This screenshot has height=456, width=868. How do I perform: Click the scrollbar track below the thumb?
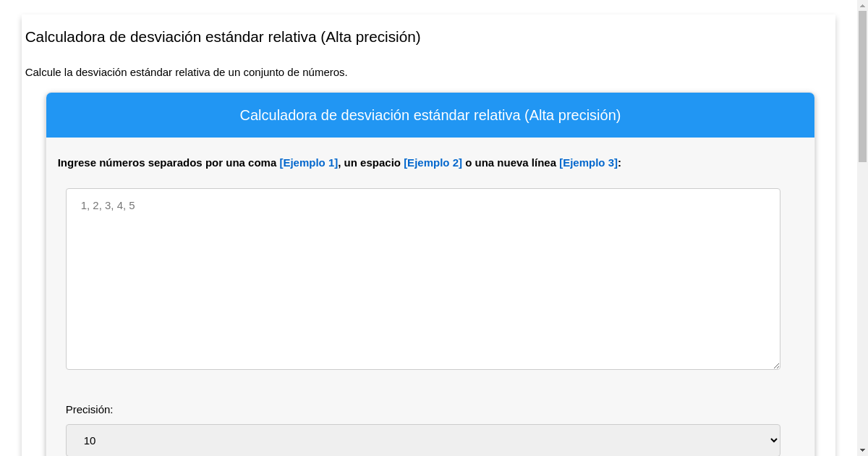click(863, 290)
